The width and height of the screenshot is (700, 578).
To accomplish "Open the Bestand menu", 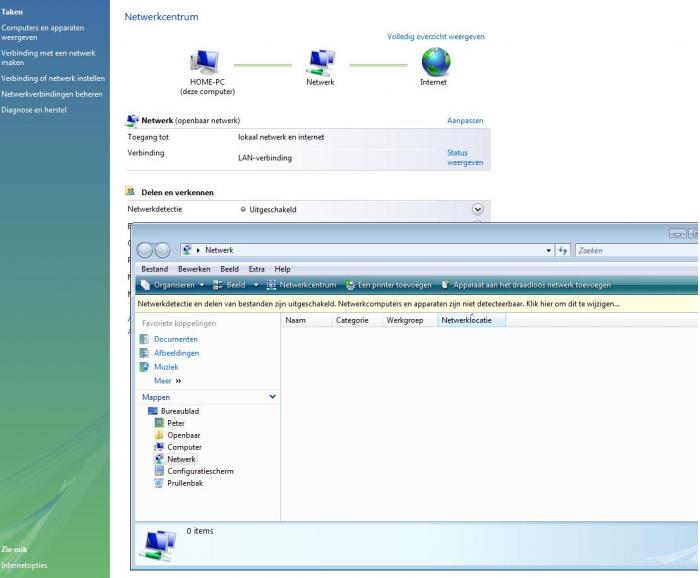I will point(153,269).
